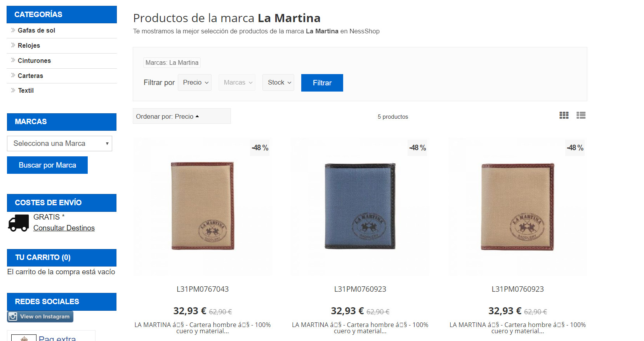Image resolution: width=644 pixels, height=341 pixels.
Task: Open the Consultar Destinos link
Action: (64, 228)
